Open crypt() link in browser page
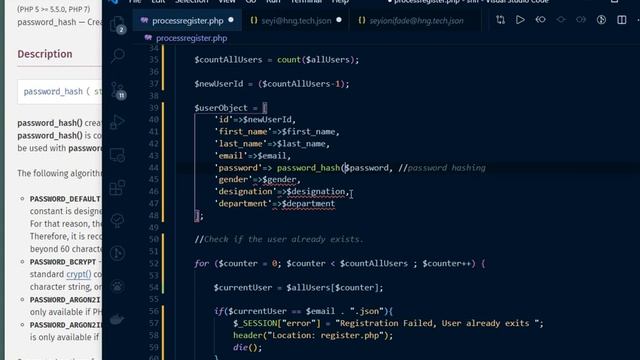 (78, 274)
